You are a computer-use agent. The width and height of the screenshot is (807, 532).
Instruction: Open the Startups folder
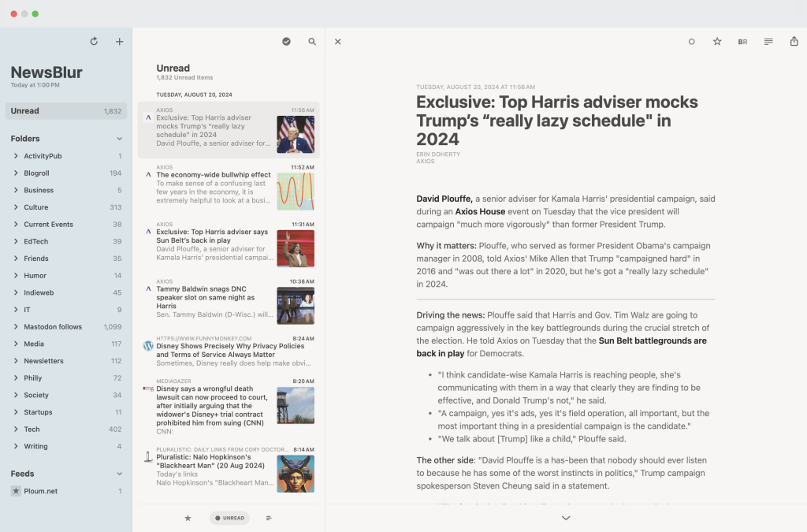66,412
